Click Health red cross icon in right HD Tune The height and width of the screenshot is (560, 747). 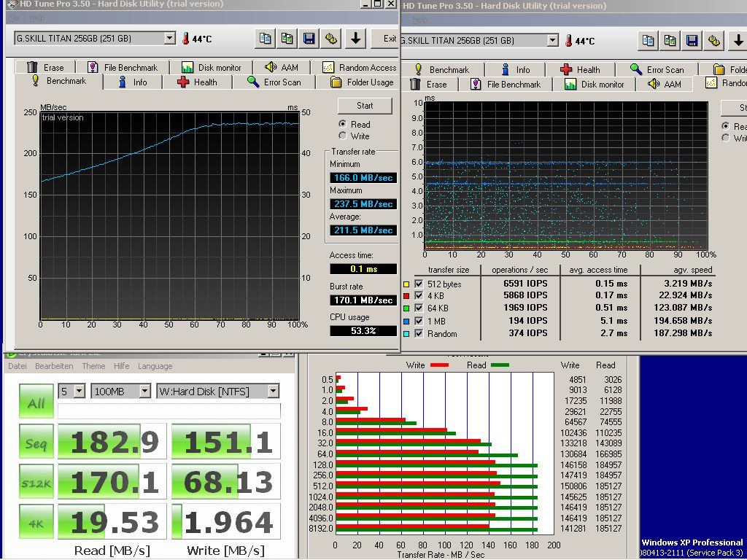[x=566, y=69]
